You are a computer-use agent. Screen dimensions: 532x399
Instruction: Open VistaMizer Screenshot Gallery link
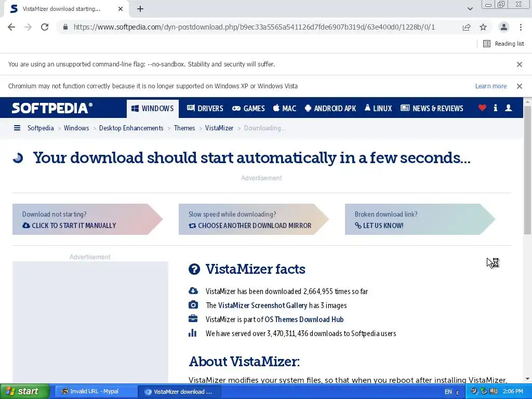tap(262, 305)
